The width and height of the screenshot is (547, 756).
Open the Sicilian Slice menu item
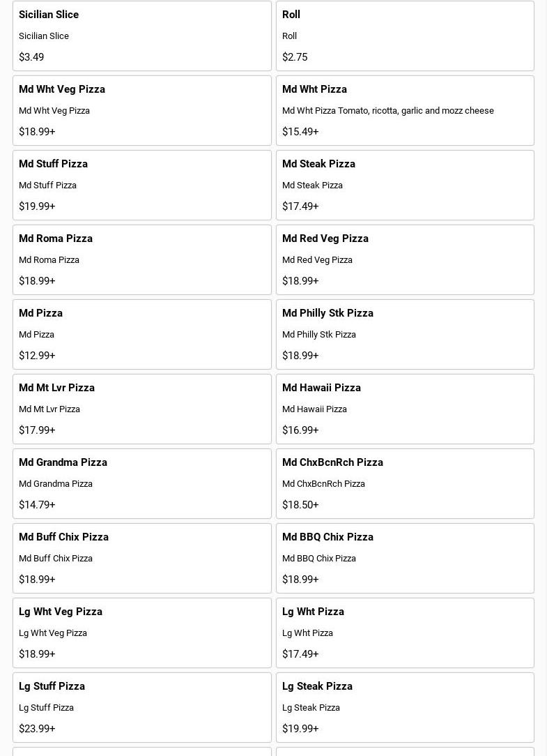coord(141,36)
